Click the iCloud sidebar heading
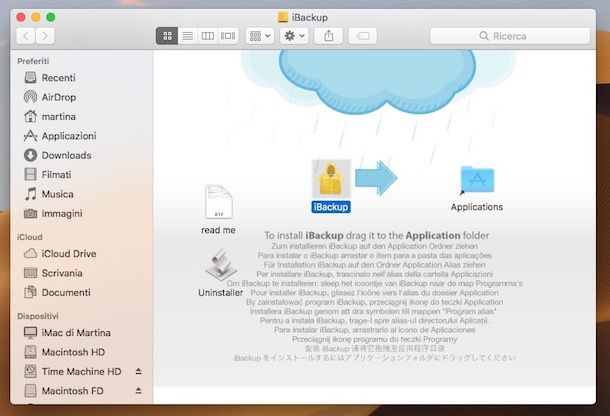 coord(30,237)
